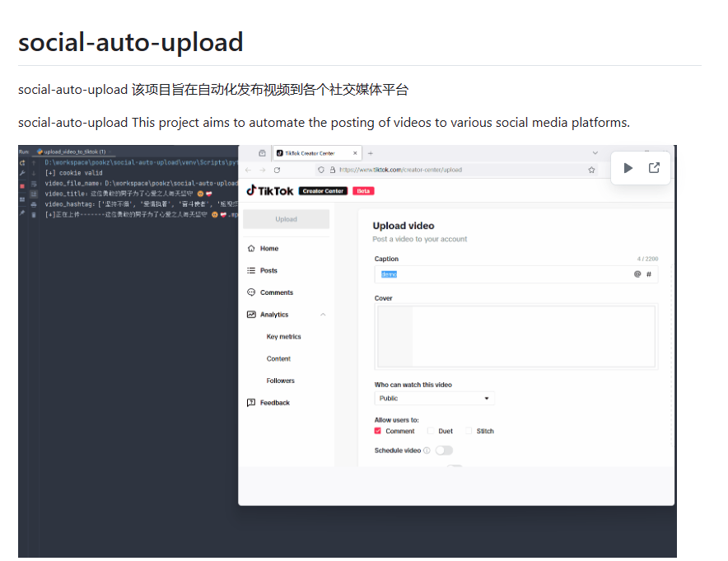The height and width of the screenshot is (561, 728).
Task: Click the Creator Center badge
Action: [323, 191]
